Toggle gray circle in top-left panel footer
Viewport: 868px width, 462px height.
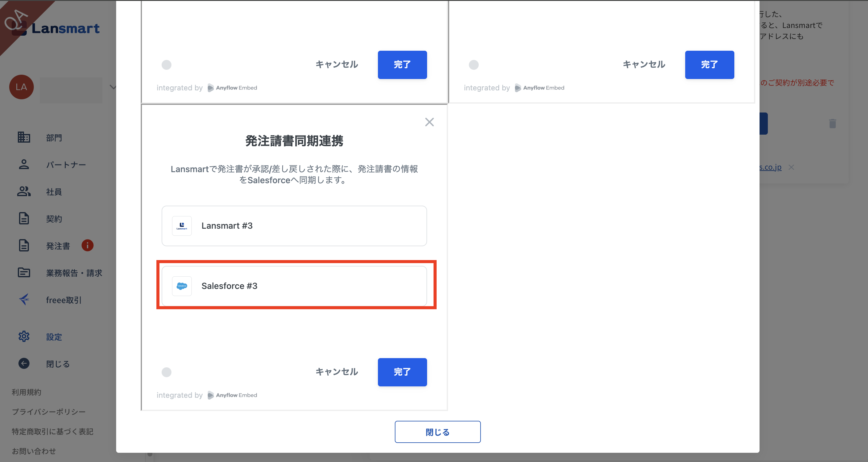pos(167,65)
